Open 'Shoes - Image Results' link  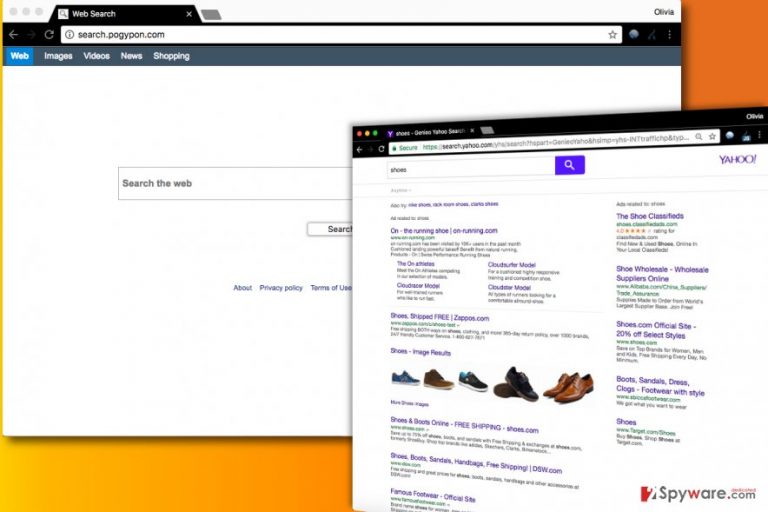click(421, 352)
